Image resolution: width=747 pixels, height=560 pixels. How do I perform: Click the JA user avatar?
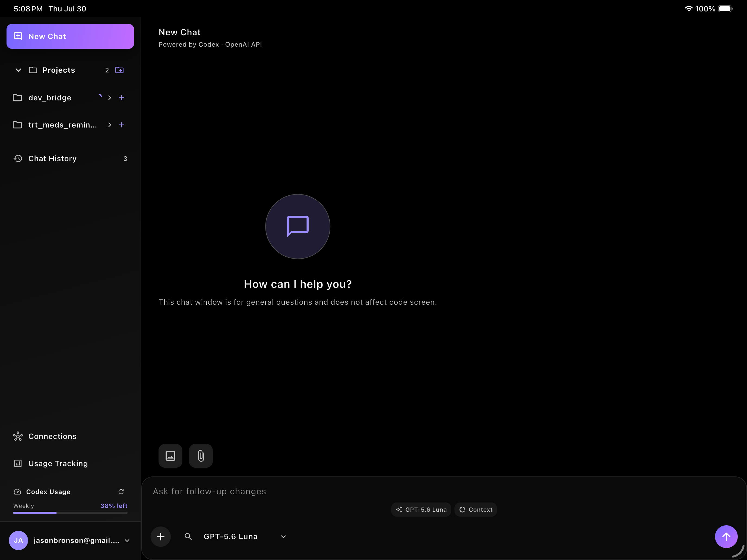pos(18,540)
